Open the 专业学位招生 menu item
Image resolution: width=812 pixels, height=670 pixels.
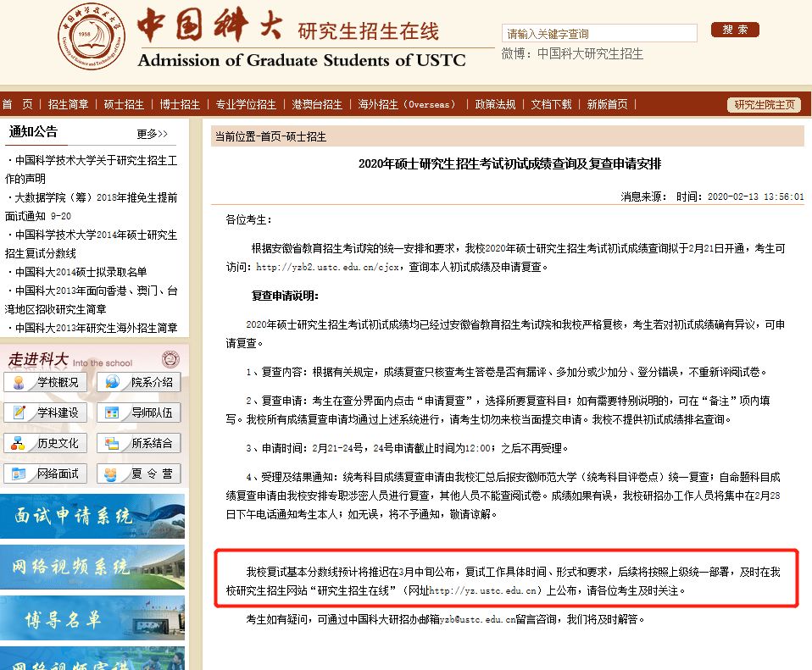pos(246,104)
